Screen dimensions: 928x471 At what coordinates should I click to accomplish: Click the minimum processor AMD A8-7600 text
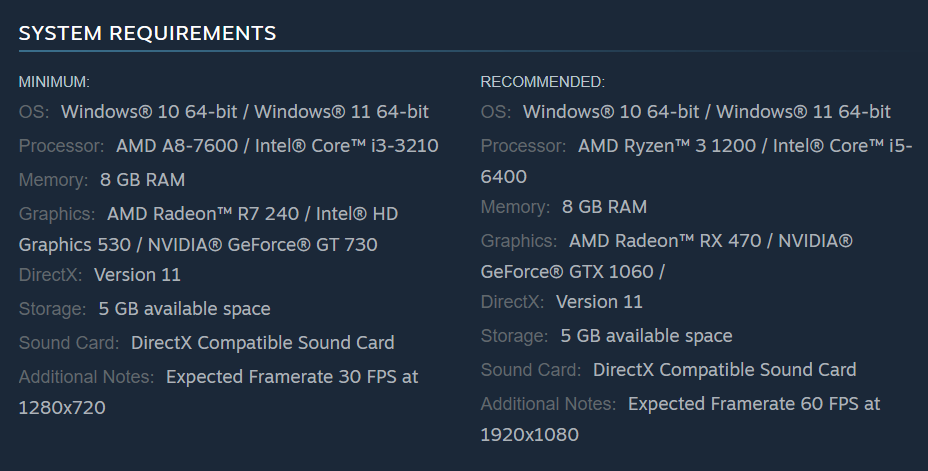pos(177,146)
